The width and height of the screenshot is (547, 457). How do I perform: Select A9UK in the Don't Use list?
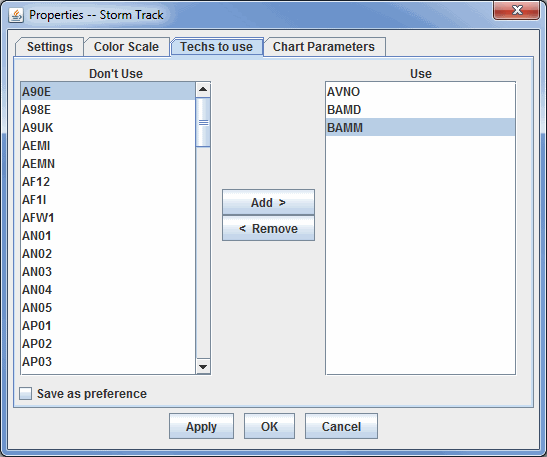(108, 128)
